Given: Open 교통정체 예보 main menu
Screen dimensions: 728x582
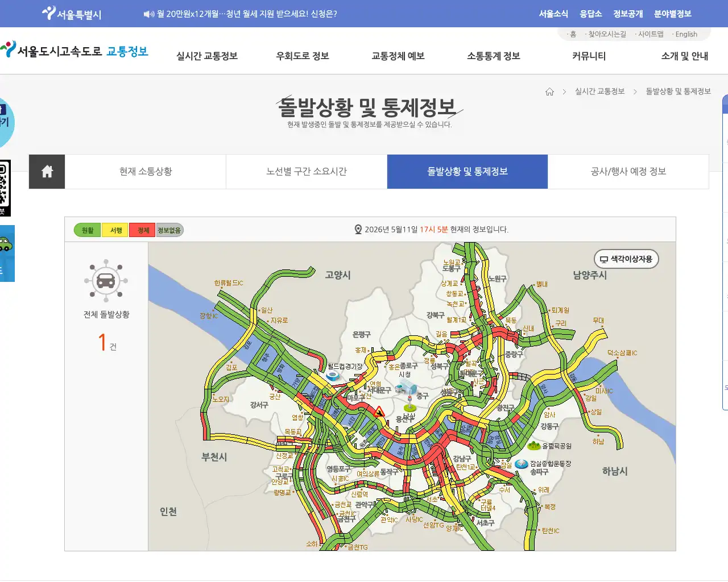Looking at the screenshot, I should click(x=398, y=56).
